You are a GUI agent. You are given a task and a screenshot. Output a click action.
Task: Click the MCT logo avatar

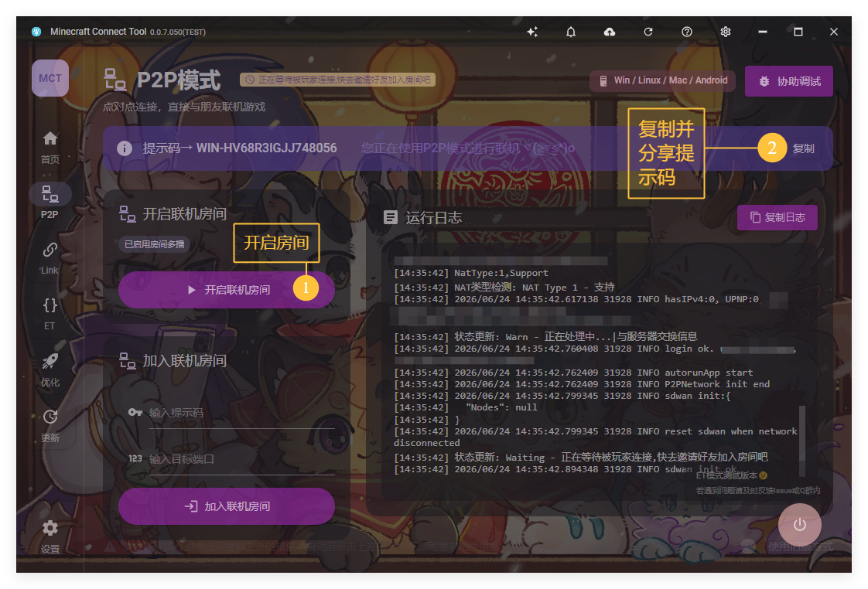coord(50,79)
